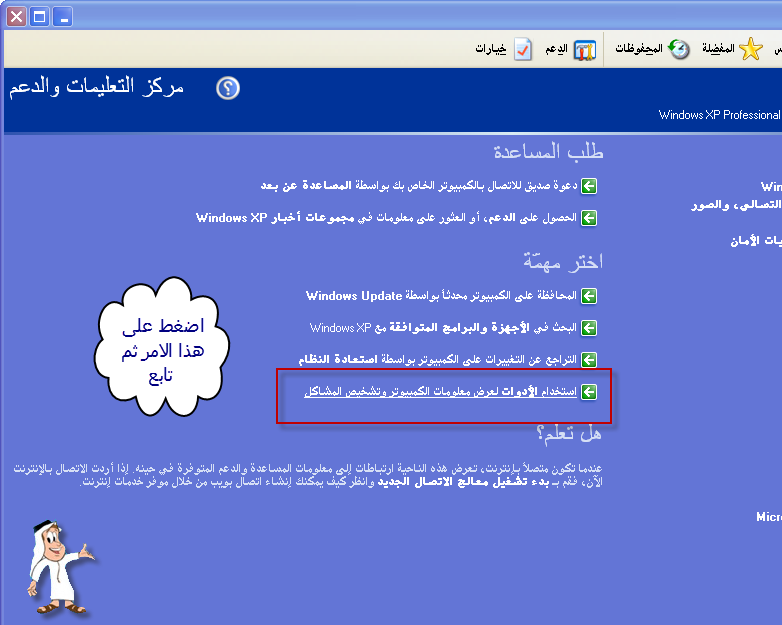Open link keeping computer updated with Windows Update
782x625 pixels.
[441, 296]
